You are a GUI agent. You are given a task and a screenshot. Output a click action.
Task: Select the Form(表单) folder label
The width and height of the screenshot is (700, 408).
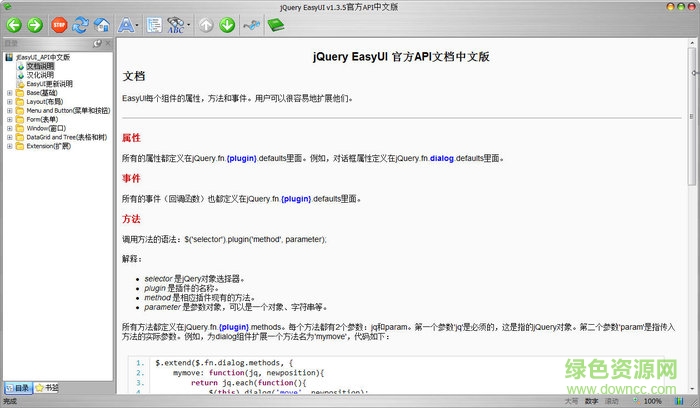42,120
